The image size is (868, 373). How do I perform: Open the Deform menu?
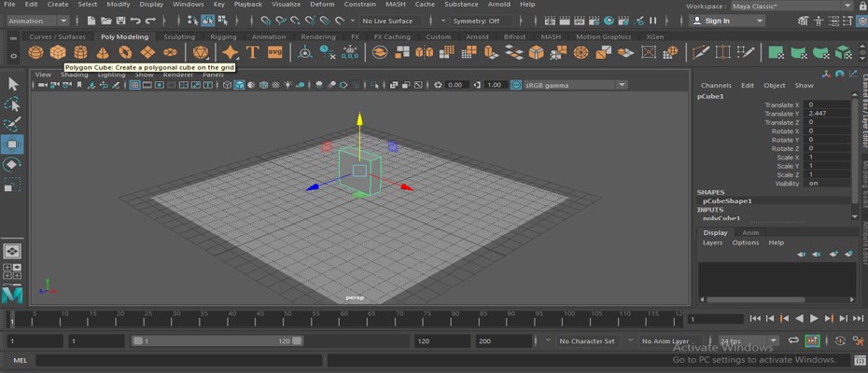(x=321, y=5)
